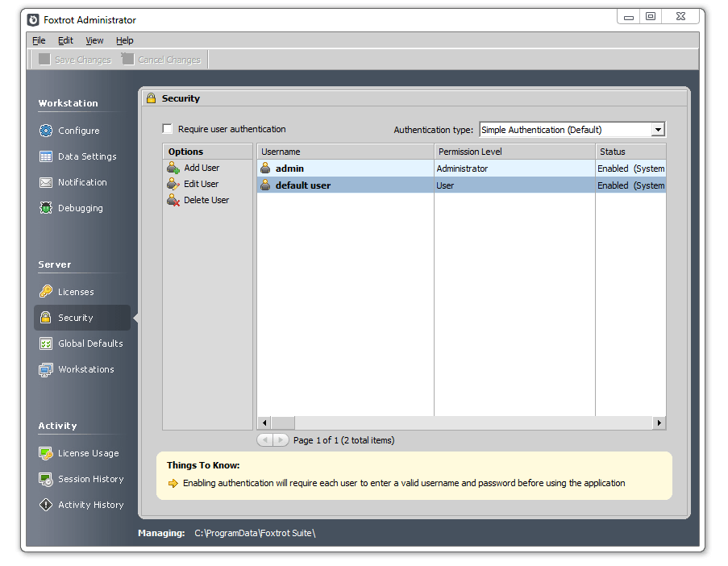The image size is (728, 566).
Task: View License Usage activity
Action: tap(79, 453)
